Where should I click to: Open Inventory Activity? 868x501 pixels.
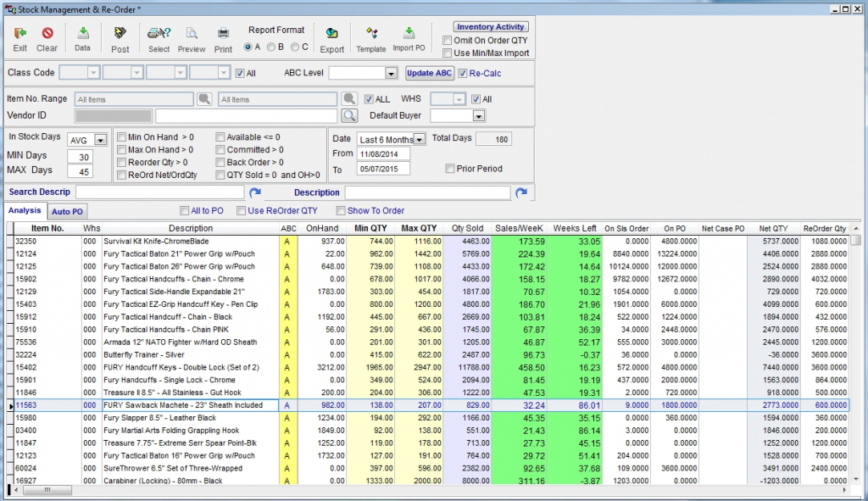click(x=490, y=26)
